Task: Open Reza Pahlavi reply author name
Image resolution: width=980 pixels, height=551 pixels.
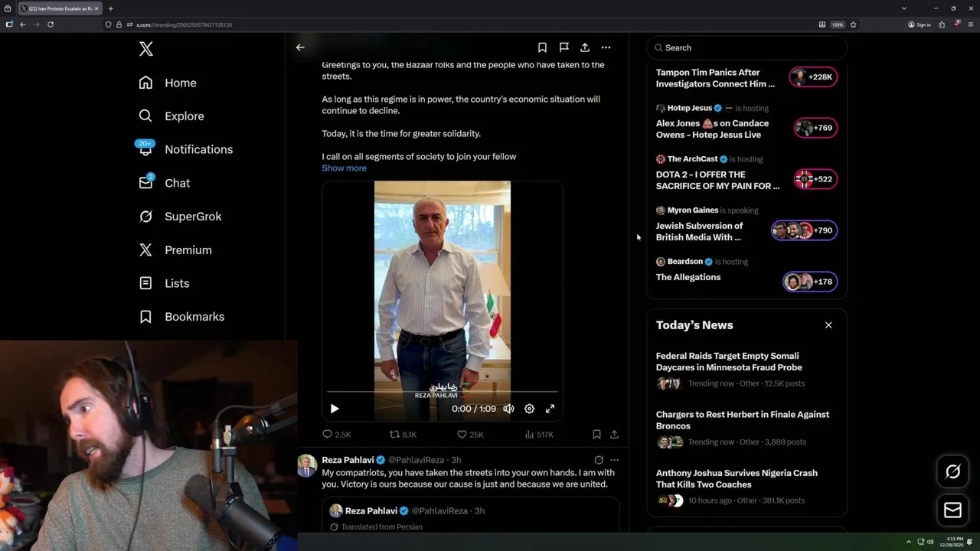Action: 348,460
